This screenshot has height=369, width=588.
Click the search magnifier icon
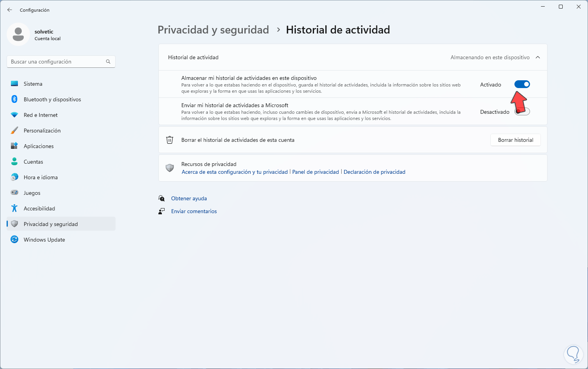[x=108, y=62]
